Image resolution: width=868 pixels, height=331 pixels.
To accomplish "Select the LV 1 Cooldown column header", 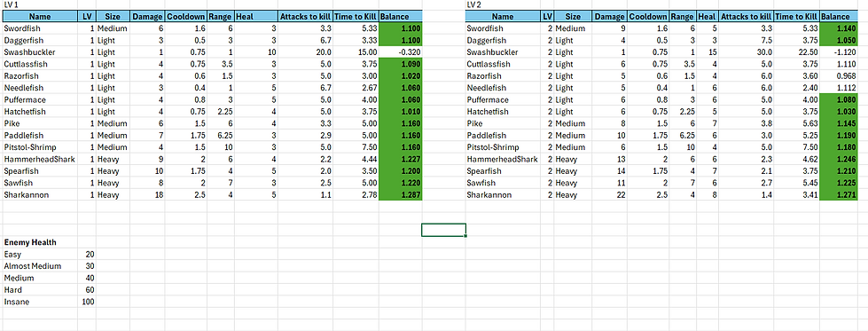I will pos(186,17).
